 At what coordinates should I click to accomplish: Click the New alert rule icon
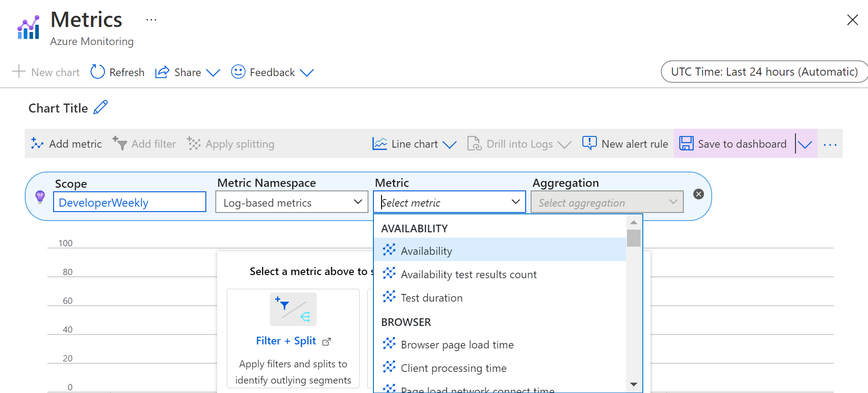click(x=589, y=143)
